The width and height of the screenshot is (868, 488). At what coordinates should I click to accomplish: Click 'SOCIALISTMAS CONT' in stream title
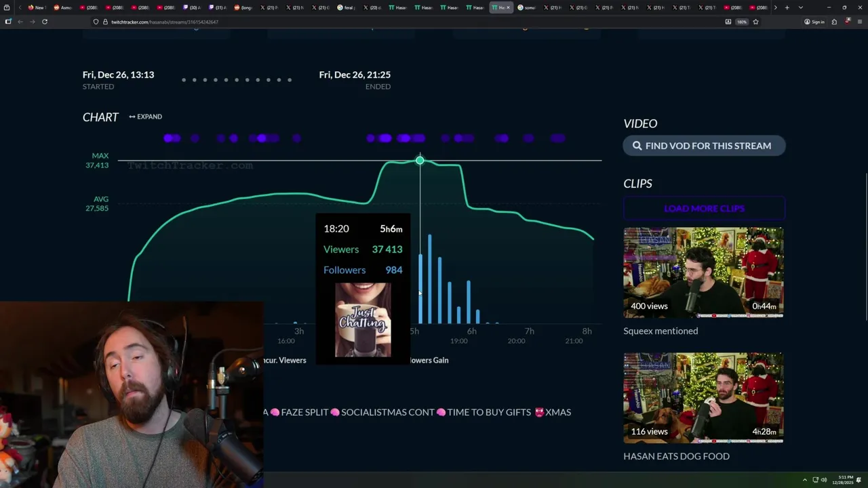[x=387, y=412]
